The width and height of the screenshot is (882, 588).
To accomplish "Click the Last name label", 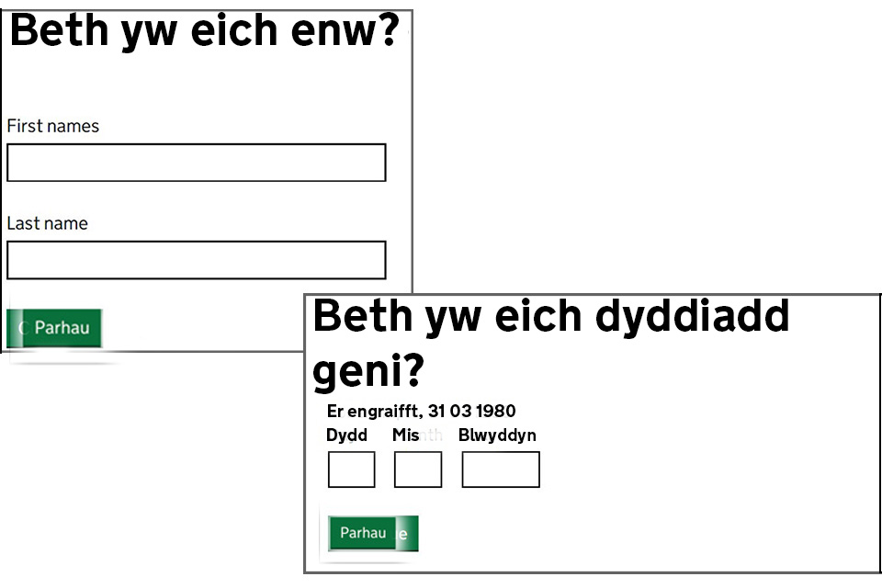I will pos(47,223).
